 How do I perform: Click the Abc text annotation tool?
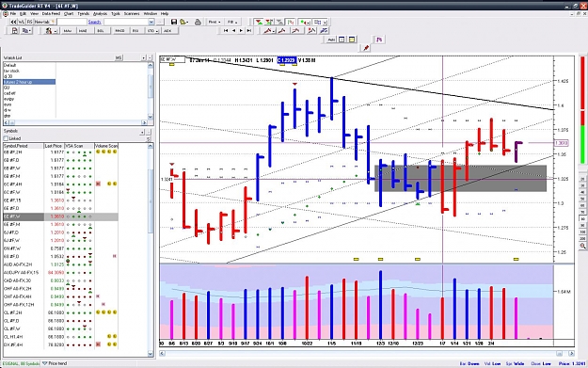click(x=331, y=40)
